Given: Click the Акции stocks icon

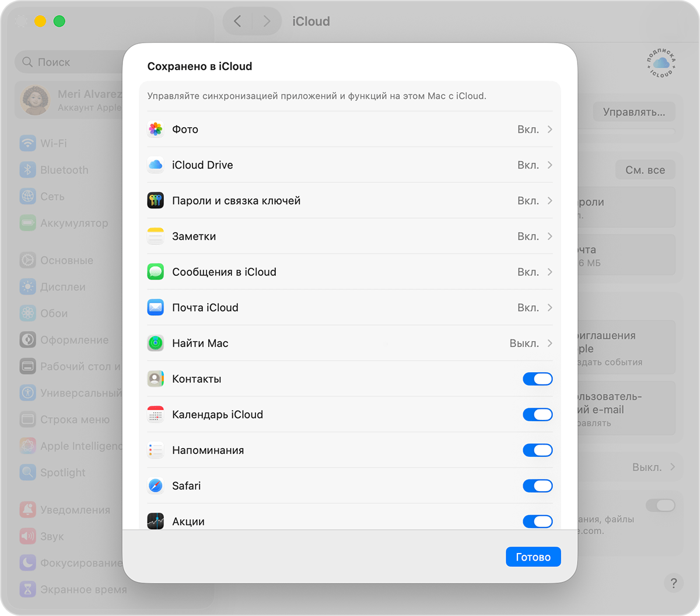Looking at the screenshot, I should pos(155,521).
